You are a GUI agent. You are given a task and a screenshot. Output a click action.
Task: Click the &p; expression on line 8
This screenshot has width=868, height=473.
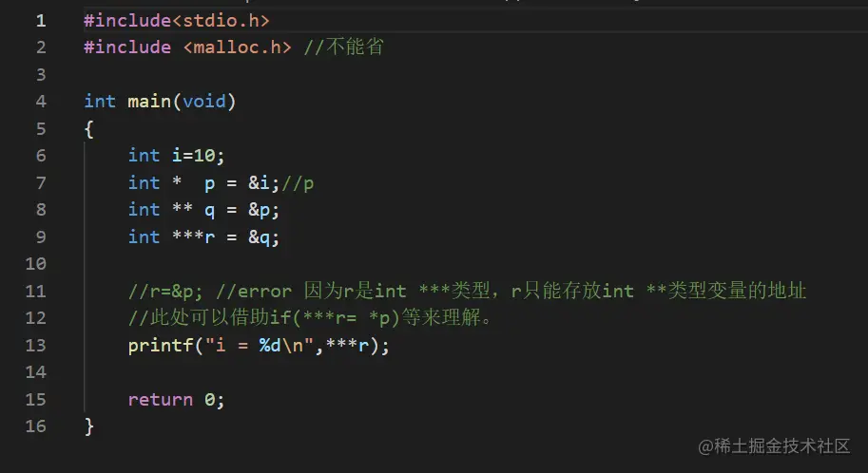pyautogui.click(x=263, y=210)
